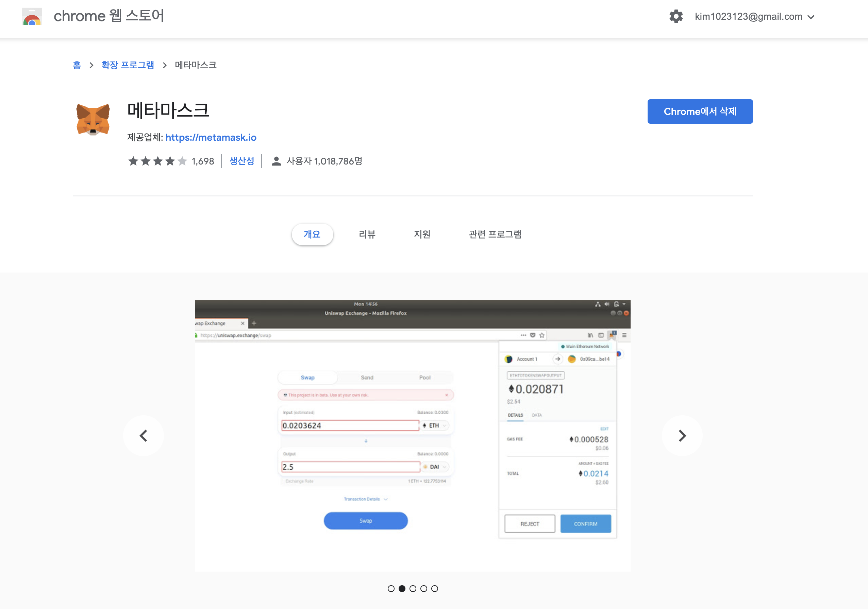Select the third carousel dot indicator

click(x=413, y=589)
